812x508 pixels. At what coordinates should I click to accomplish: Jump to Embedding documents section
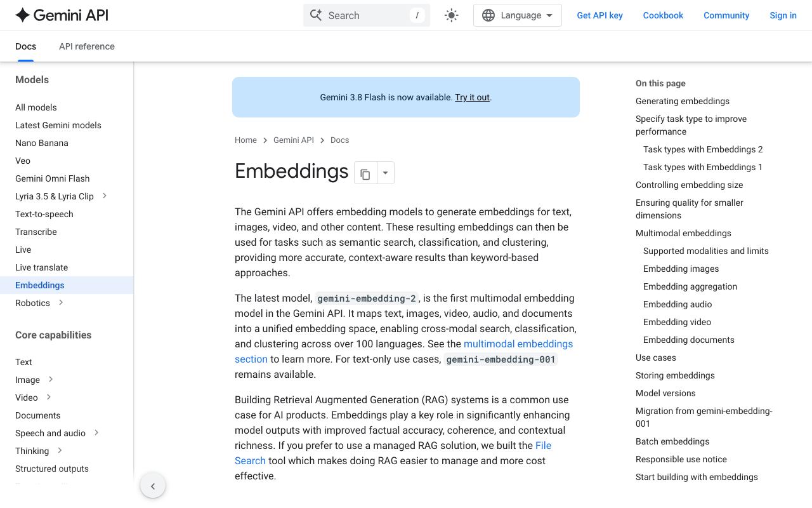tap(689, 340)
